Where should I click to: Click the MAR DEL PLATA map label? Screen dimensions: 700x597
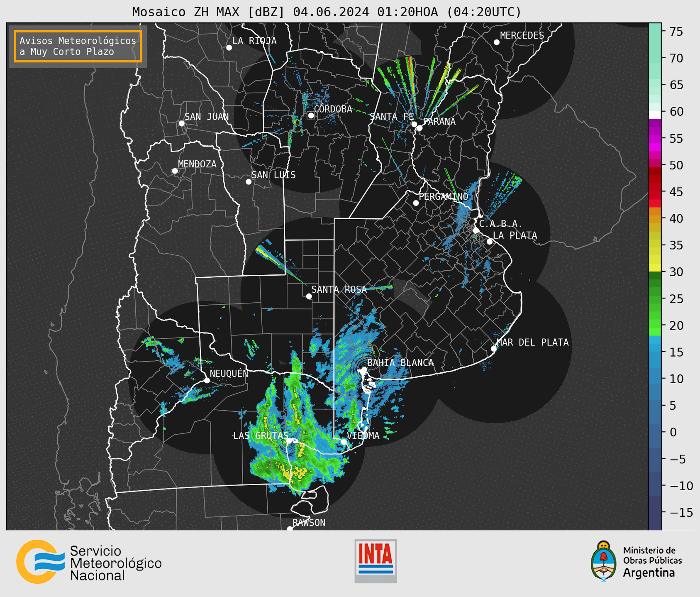(x=532, y=343)
